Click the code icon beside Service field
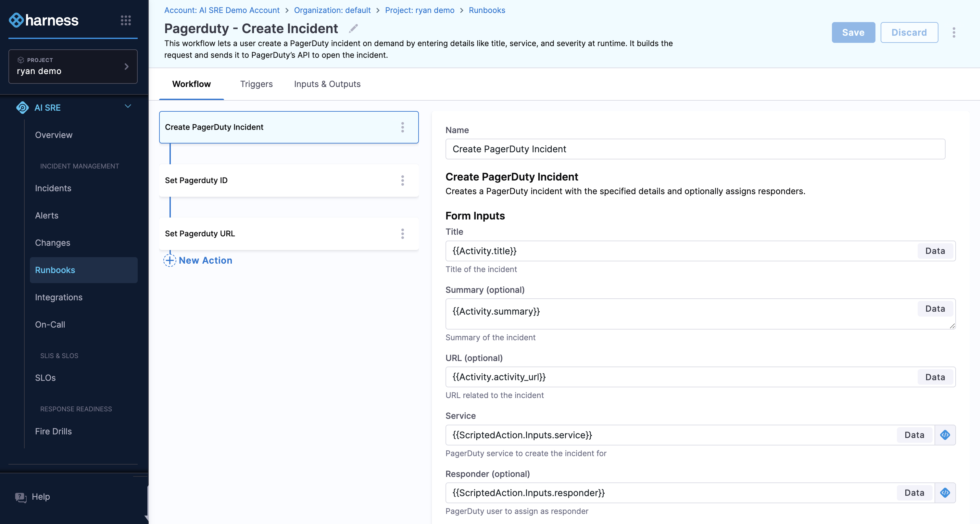 pyautogui.click(x=945, y=435)
